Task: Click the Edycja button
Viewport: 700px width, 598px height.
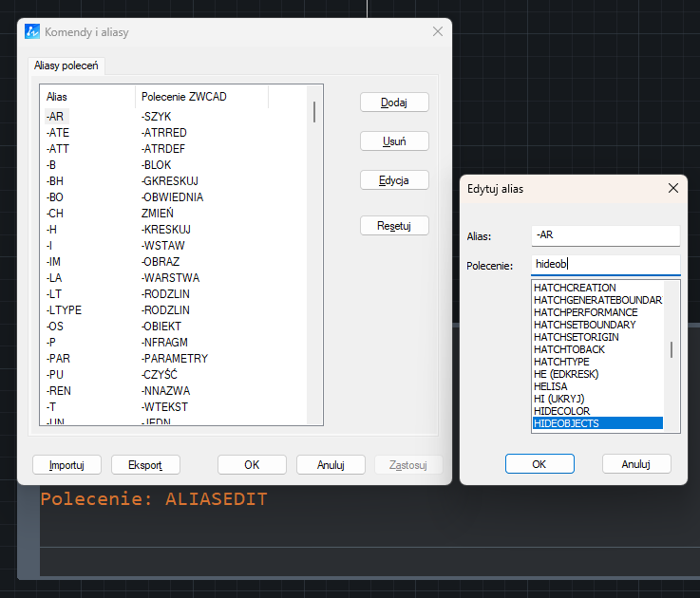Action: tap(394, 180)
